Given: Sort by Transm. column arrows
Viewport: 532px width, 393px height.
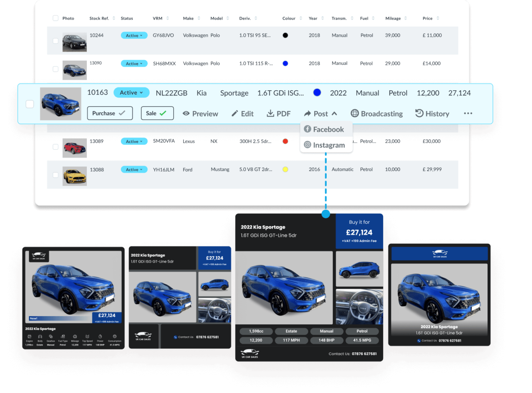Looking at the screenshot, I should pos(352,18).
